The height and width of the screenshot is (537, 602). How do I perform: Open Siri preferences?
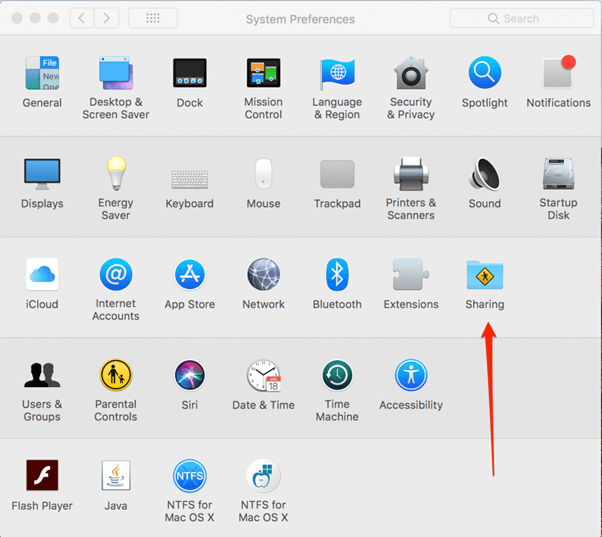point(190,375)
